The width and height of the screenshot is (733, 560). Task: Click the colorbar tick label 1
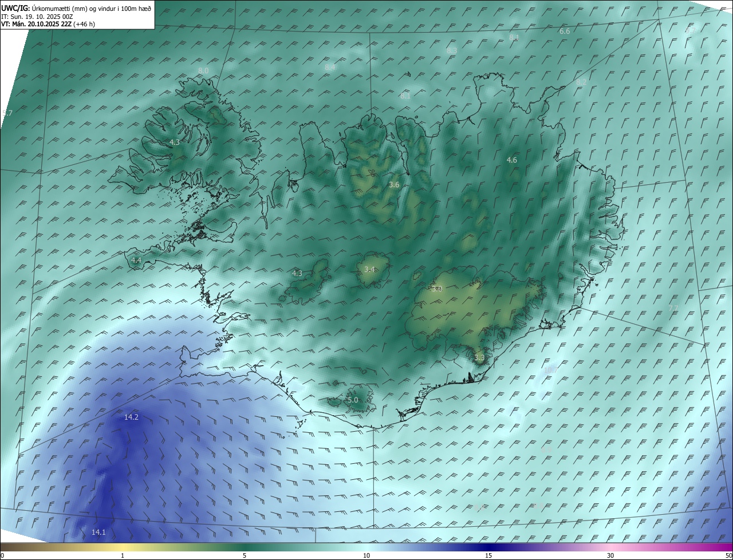click(123, 555)
